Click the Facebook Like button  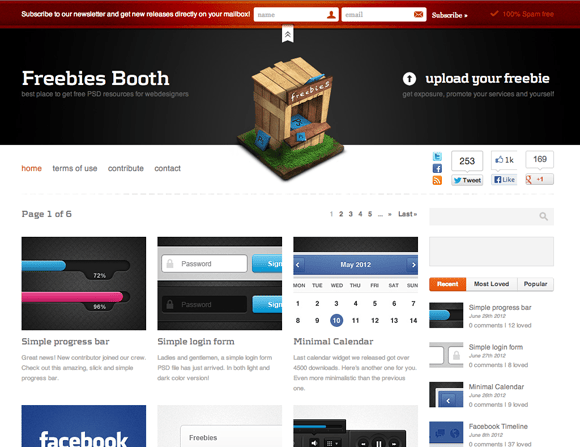[x=504, y=179]
